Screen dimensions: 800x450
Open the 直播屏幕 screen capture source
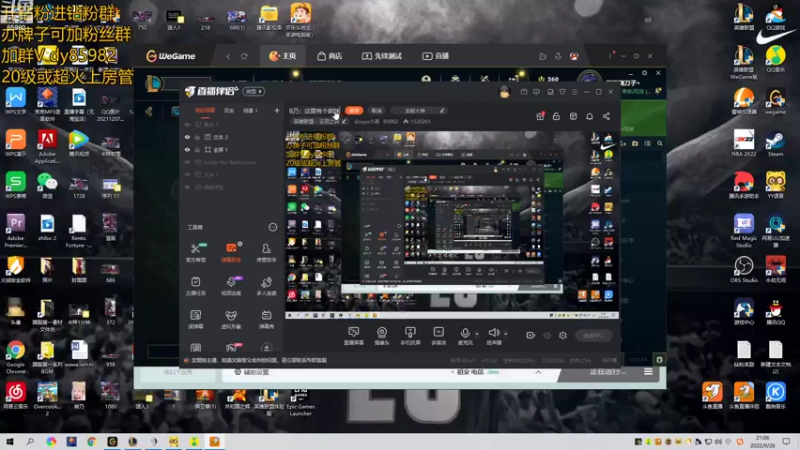353,336
